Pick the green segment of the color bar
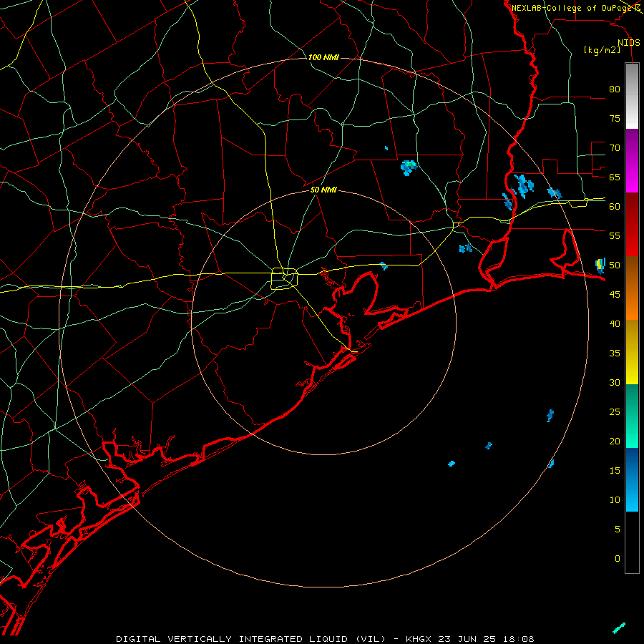Image resolution: width=644 pixels, height=644 pixels. [x=632, y=416]
